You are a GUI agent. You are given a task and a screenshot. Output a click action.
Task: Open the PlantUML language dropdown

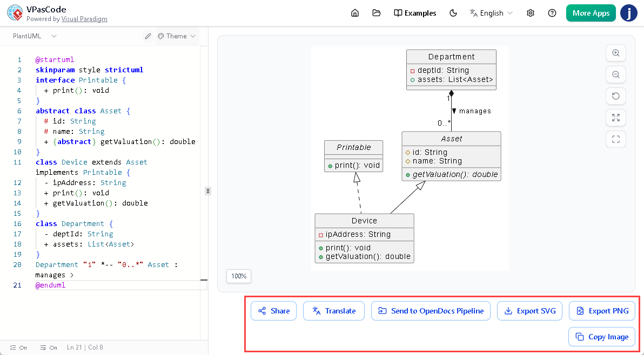[35, 36]
